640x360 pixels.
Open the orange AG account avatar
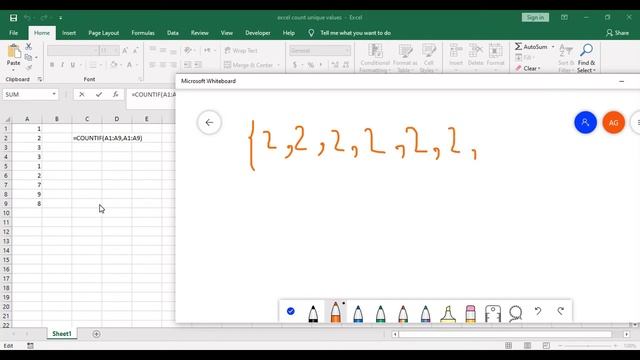613,122
